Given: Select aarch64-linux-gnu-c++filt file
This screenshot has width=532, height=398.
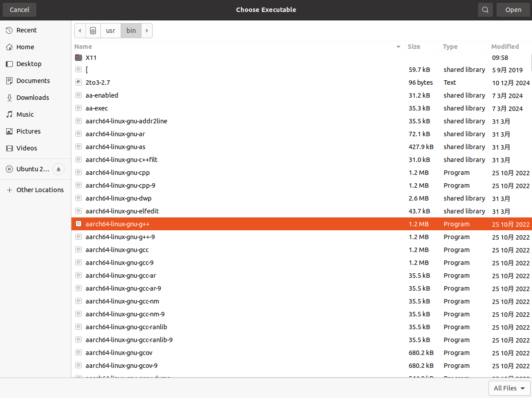Looking at the screenshot, I should 301,160.
